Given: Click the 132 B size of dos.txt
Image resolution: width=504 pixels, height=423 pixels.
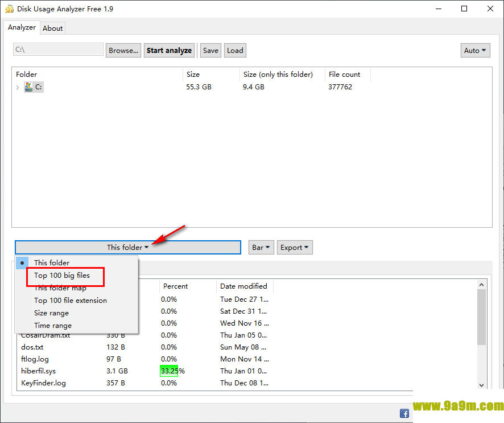Looking at the screenshot, I should [x=115, y=347].
